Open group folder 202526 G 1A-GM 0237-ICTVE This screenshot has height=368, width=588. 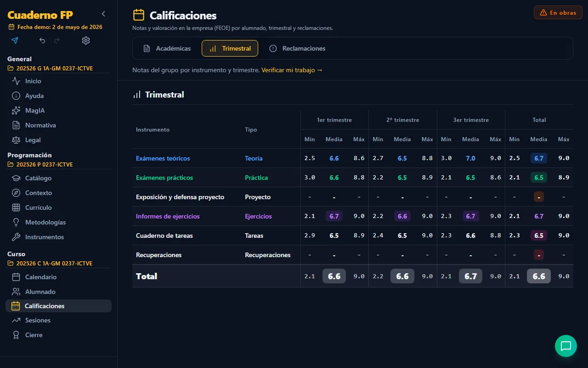point(50,69)
